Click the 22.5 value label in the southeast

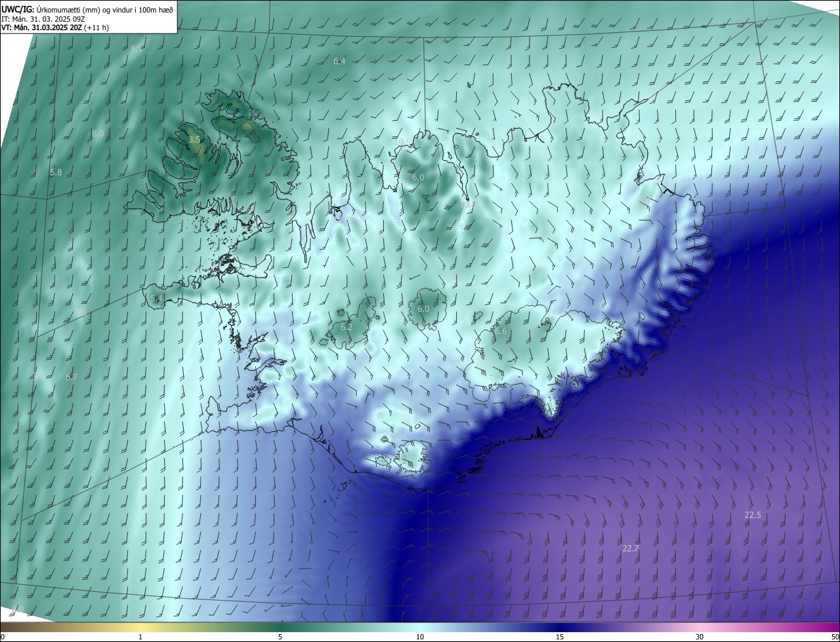pyautogui.click(x=753, y=515)
